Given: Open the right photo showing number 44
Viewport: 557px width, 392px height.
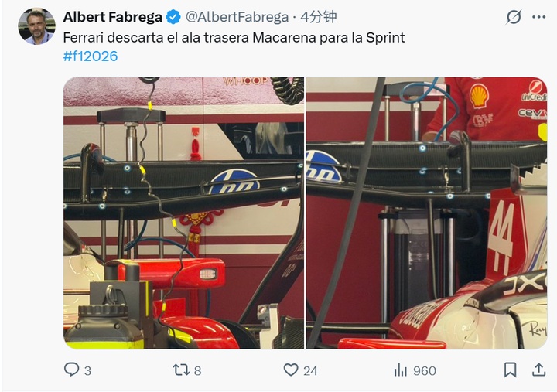Looking at the screenshot, I should point(426,213).
